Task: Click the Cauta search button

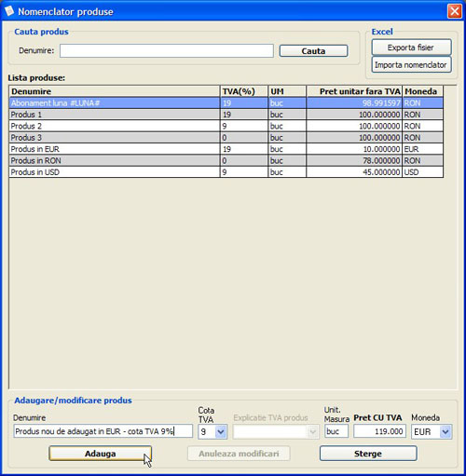Action: (313, 51)
